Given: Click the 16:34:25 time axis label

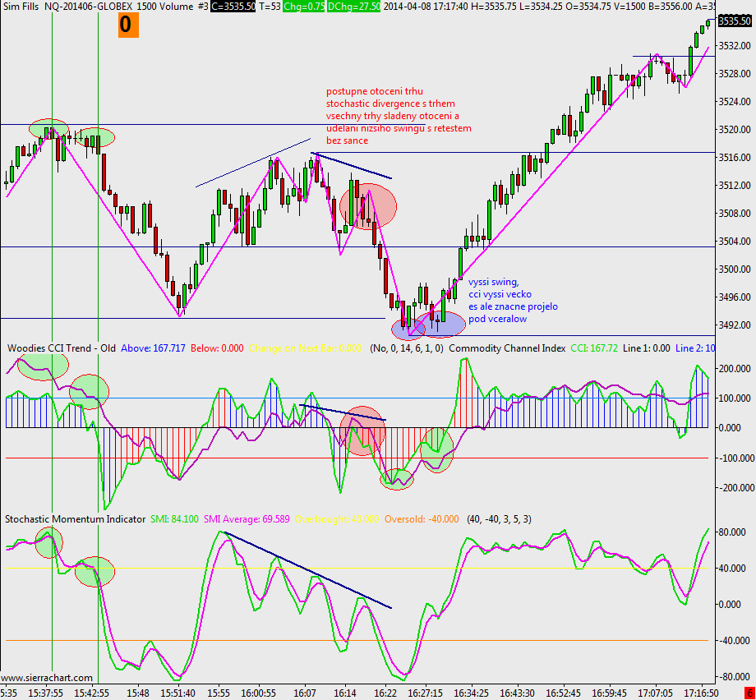Looking at the screenshot, I should pyautogui.click(x=472, y=693).
